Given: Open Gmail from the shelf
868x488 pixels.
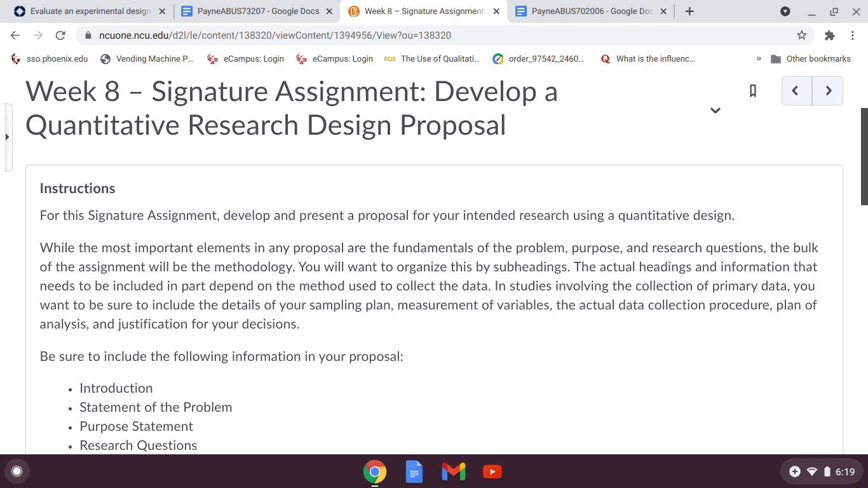Looking at the screenshot, I should 453,471.
